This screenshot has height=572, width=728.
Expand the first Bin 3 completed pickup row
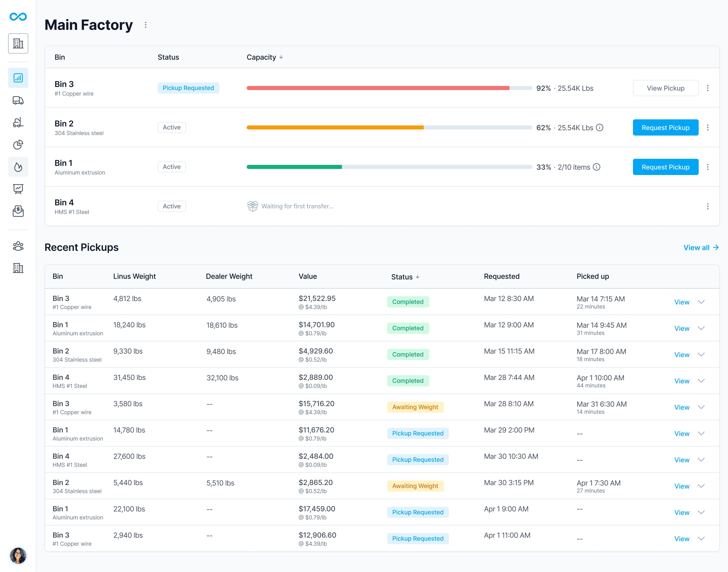coord(701,302)
